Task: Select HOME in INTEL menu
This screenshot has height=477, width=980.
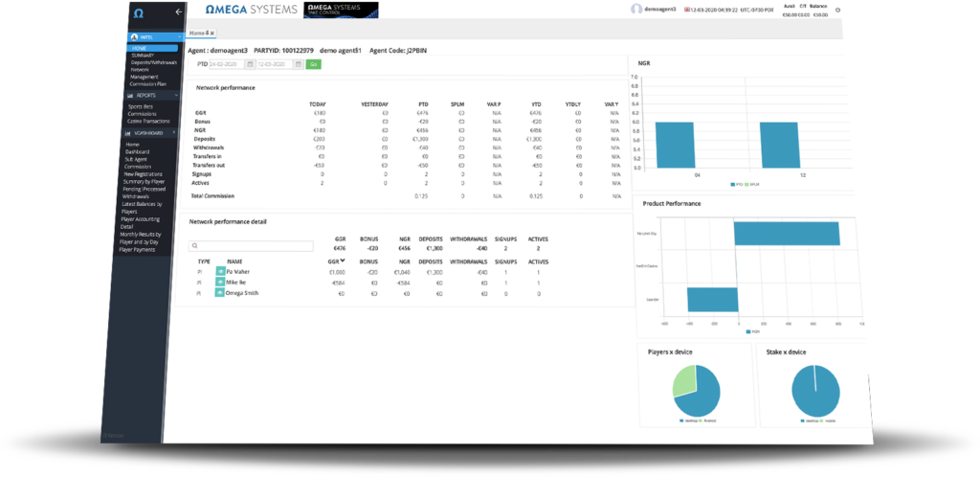Action: click(152, 48)
